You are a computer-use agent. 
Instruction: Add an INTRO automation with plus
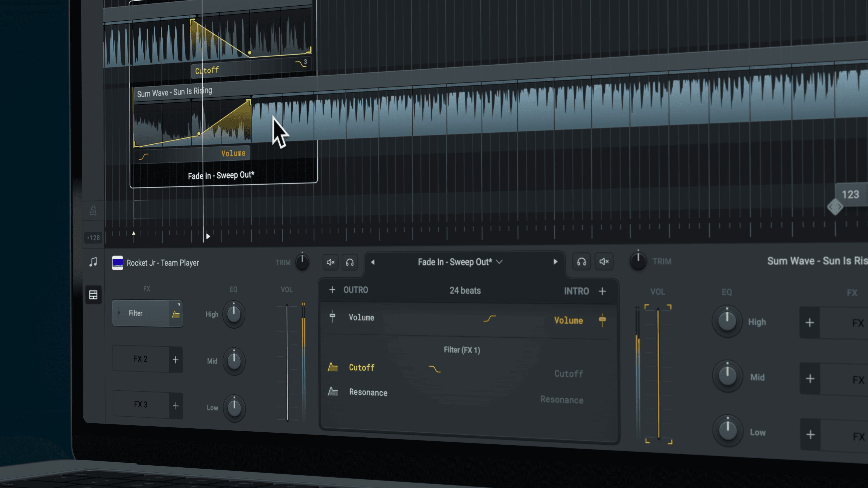pyautogui.click(x=602, y=291)
